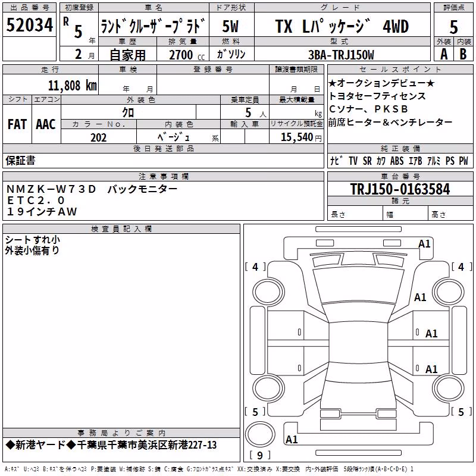
Task: Click inspector note シートすれ小
Action: tap(32, 240)
